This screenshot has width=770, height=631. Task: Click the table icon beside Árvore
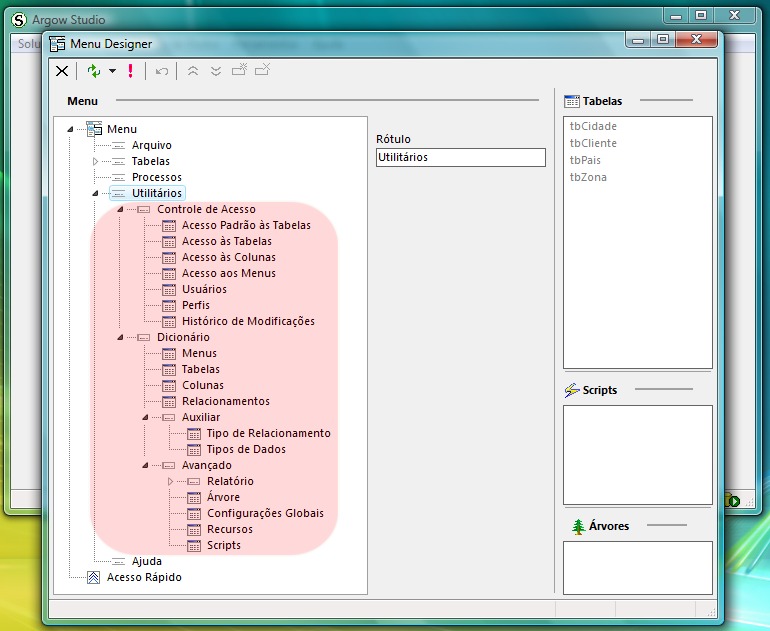point(194,497)
